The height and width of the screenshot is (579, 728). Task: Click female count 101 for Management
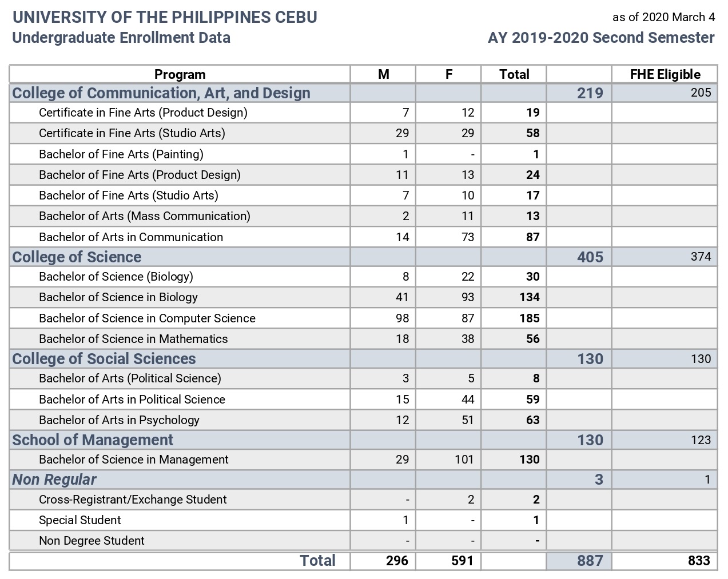coord(464,460)
